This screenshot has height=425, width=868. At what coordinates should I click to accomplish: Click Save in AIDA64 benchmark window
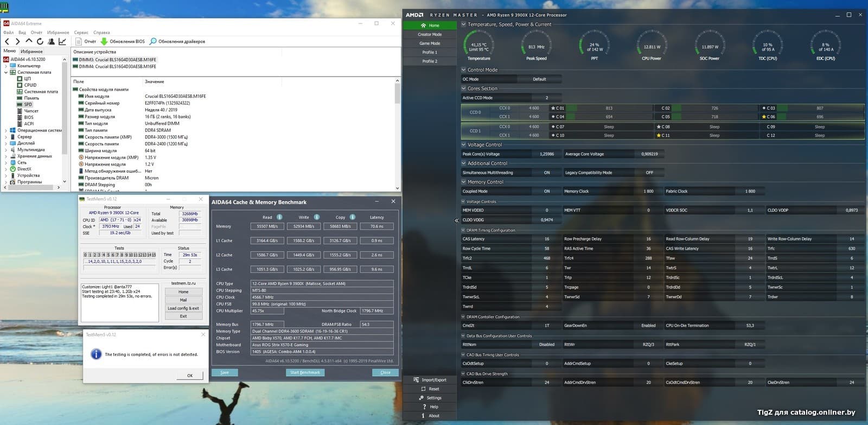(x=225, y=372)
